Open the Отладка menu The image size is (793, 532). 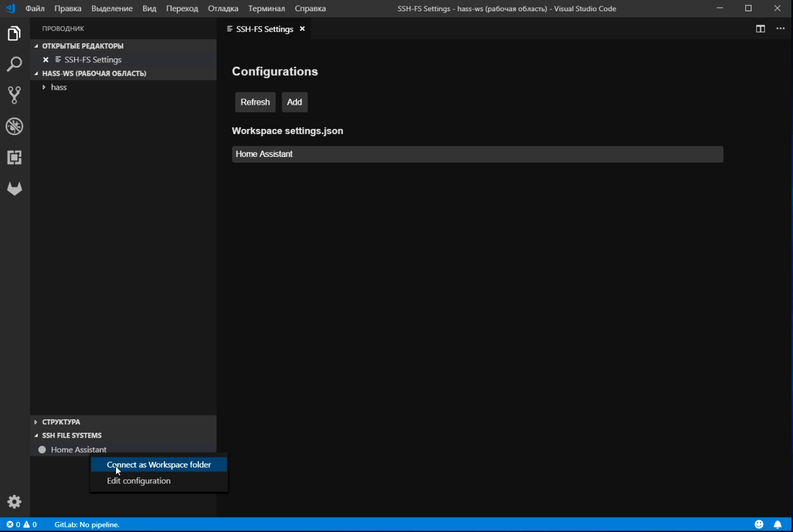click(223, 8)
